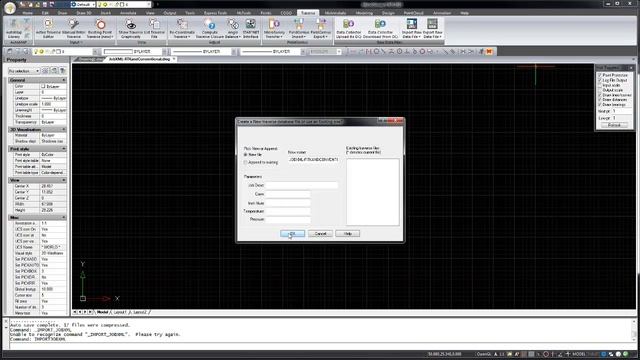Click the Temperature input field
The width and height of the screenshot is (640, 360).
tap(288, 211)
